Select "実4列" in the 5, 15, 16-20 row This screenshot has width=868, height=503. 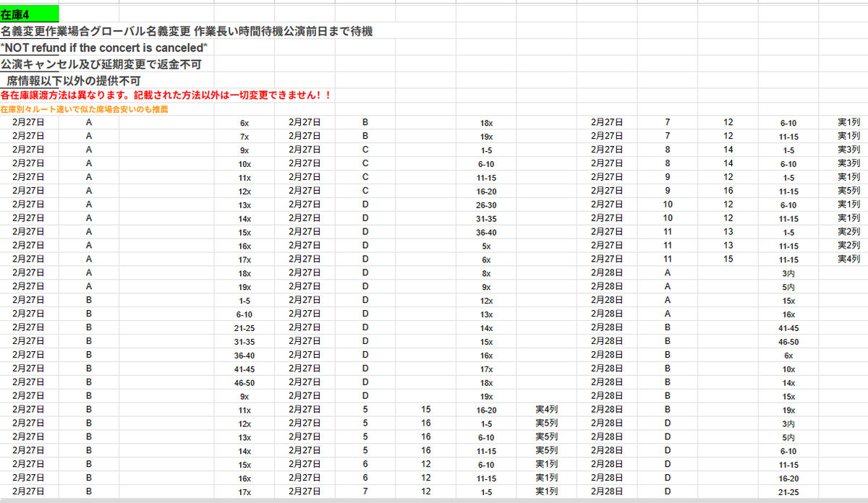point(546,410)
